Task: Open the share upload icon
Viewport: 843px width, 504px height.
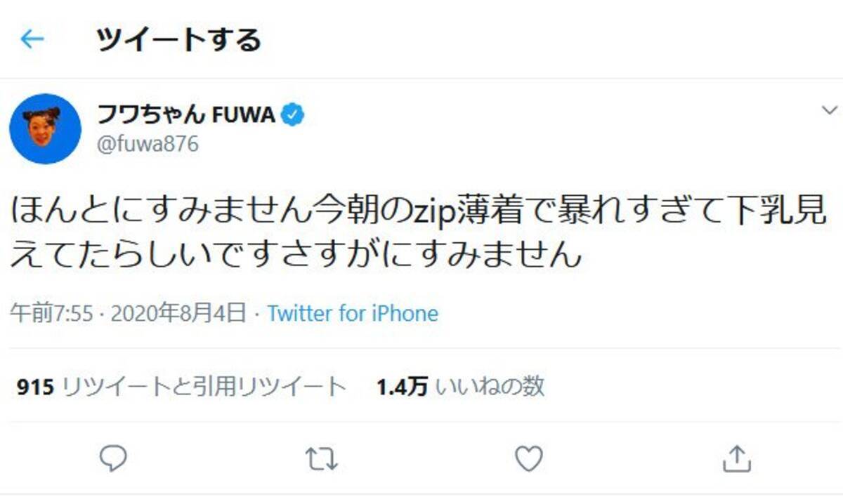Action: pyautogui.click(x=736, y=458)
